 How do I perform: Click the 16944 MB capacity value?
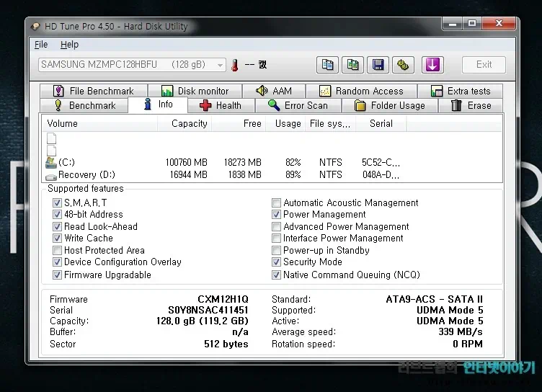tap(188, 174)
